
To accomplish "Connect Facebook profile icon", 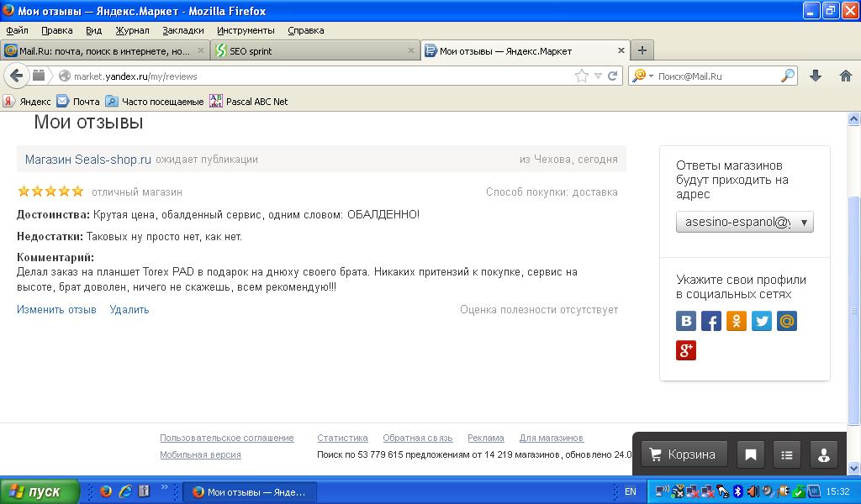I will pyautogui.click(x=711, y=321).
